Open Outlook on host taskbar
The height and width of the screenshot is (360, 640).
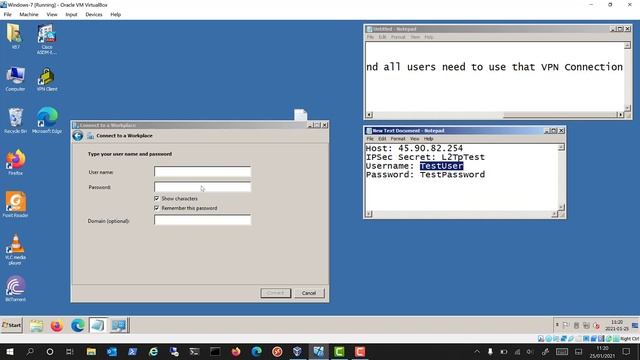coord(111,351)
